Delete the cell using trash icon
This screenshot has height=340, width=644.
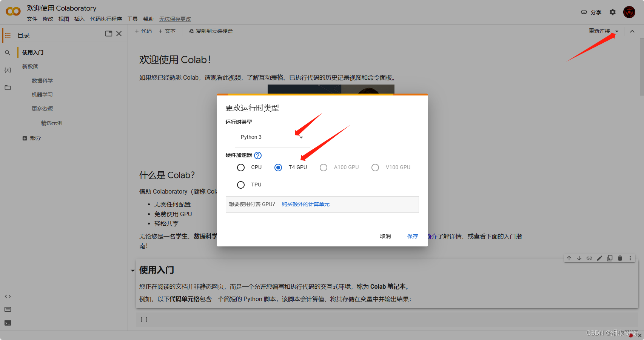(620, 258)
